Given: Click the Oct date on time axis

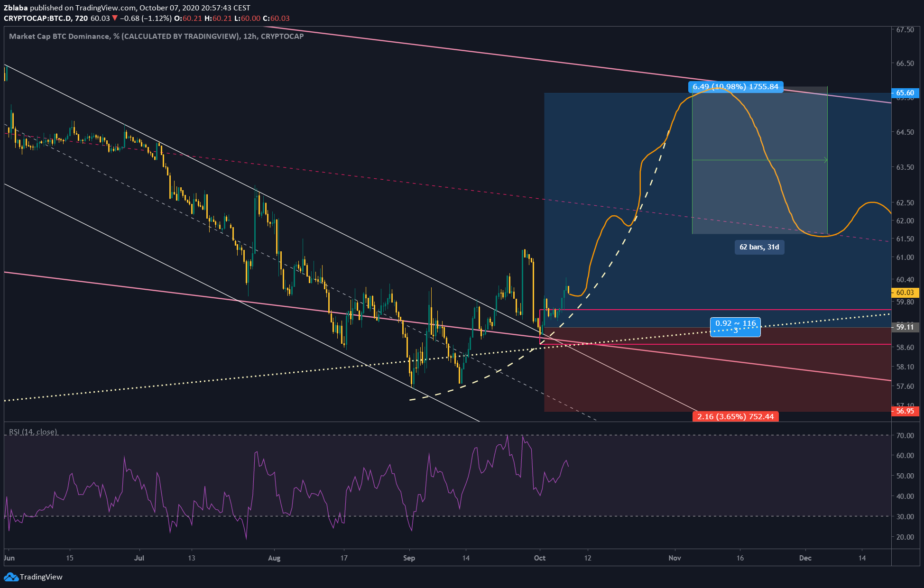Looking at the screenshot, I should [x=540, y=558].
